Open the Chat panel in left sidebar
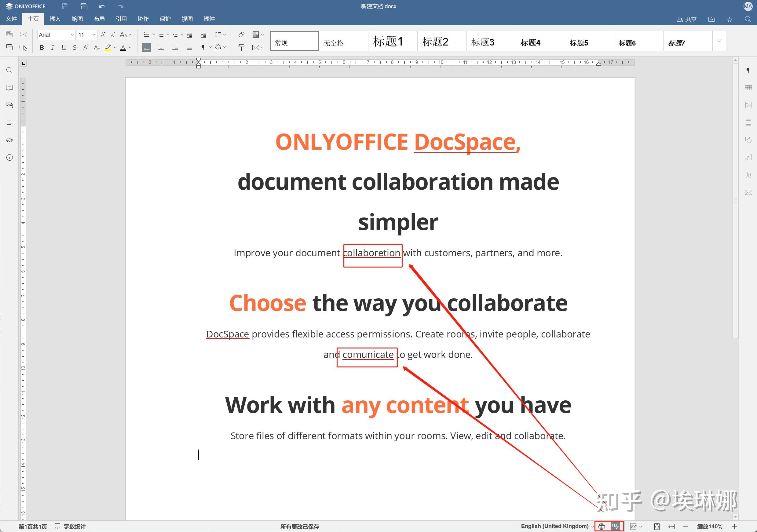The height and width of the screenshot is (532, 757). point(9,105)
